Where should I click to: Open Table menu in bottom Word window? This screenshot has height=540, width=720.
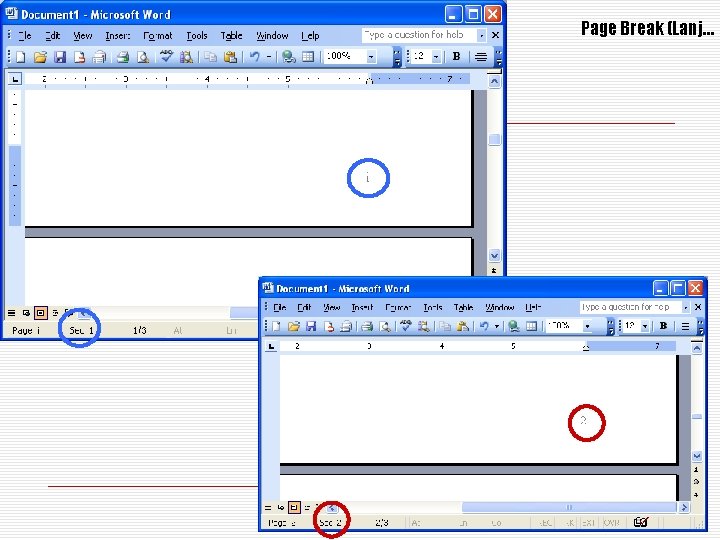pos(463,307)
